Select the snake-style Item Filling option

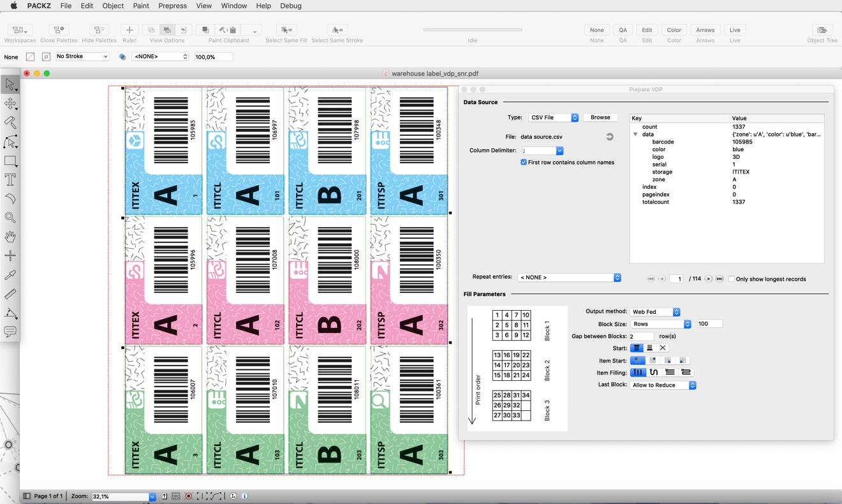tap(654, 373)
